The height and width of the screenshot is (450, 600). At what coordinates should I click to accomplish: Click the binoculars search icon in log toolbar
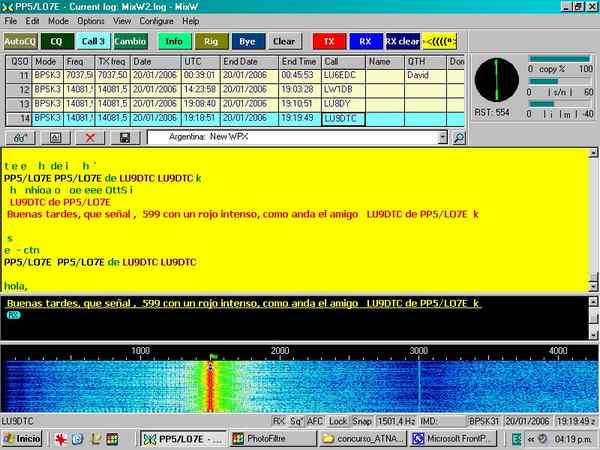tap(18, 137)
